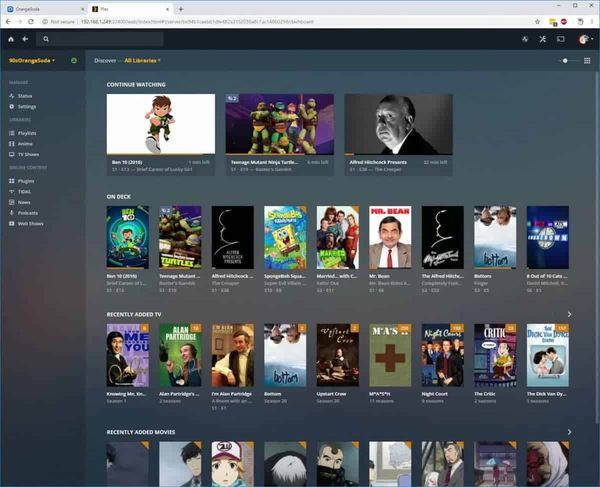Open the settings wrench icon
The image size is (600, 487).
tap(543, 39)
